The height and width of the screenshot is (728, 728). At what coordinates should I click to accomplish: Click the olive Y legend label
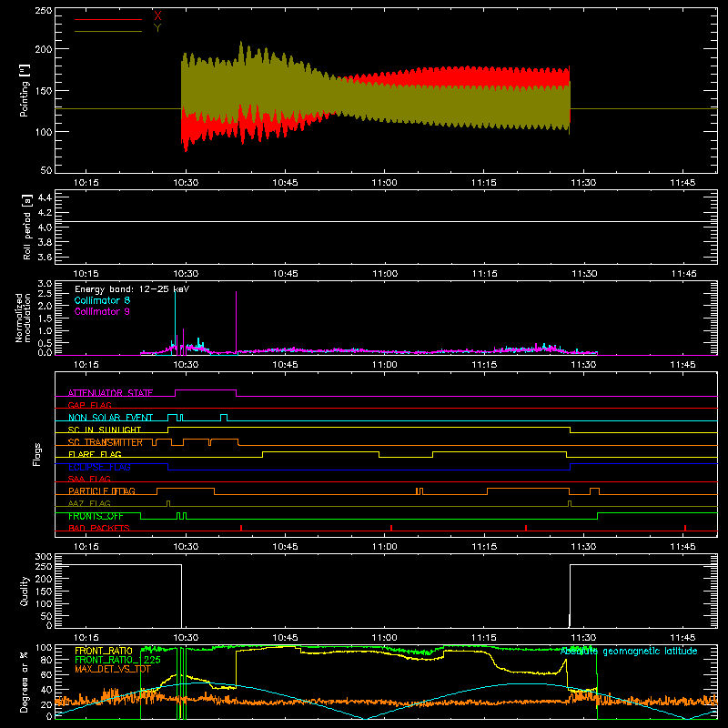click(x=157, y=28)
